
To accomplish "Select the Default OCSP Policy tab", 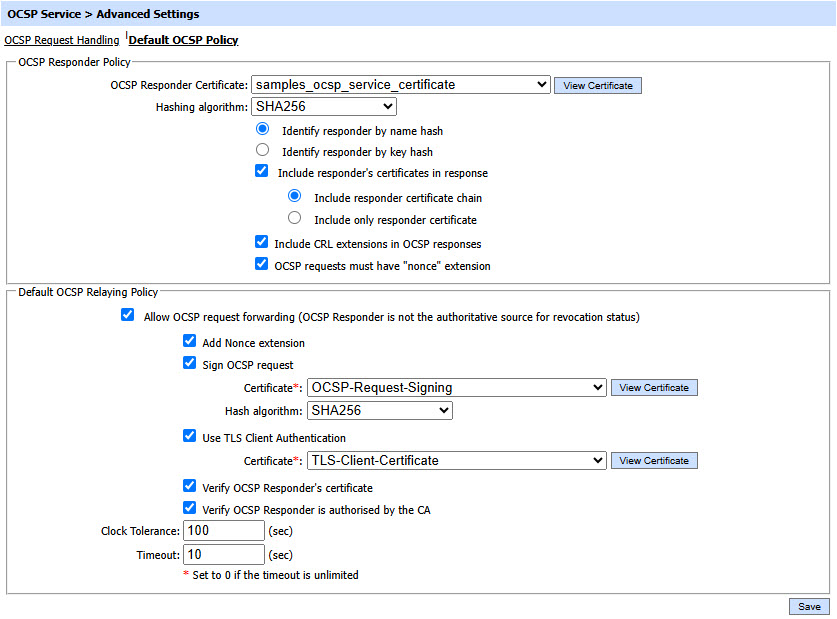I will point(184,41).
